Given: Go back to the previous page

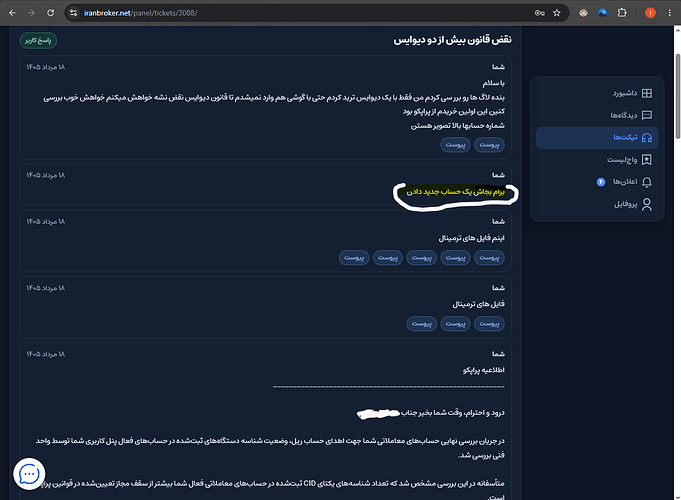Looking at the screenshot, I should (x=12, y=13).
